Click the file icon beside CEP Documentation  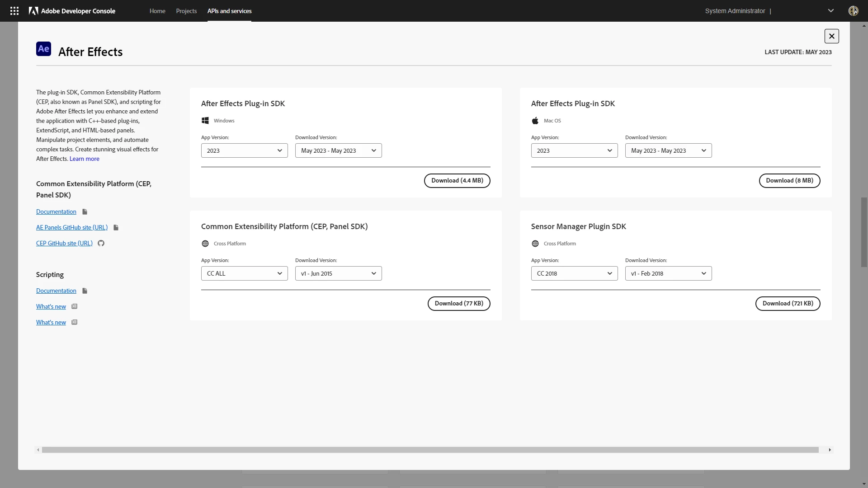(x=85, y=211)
